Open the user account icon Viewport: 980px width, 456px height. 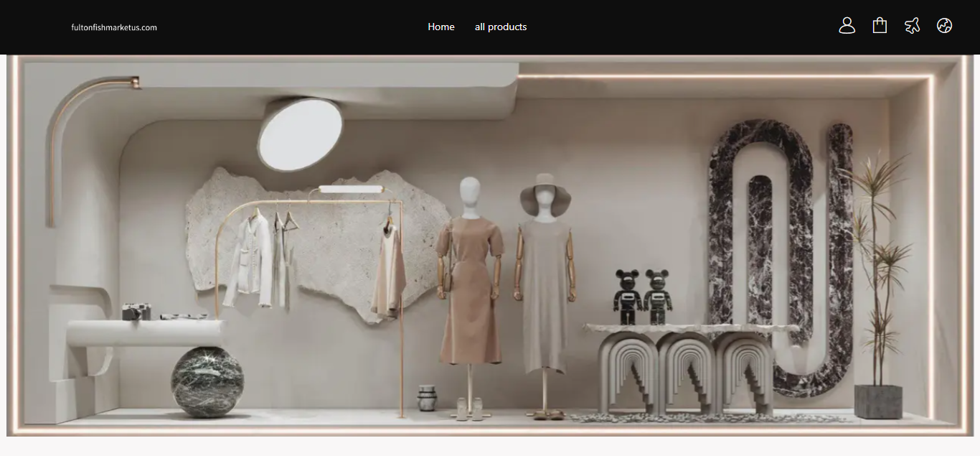coord(847,26)
